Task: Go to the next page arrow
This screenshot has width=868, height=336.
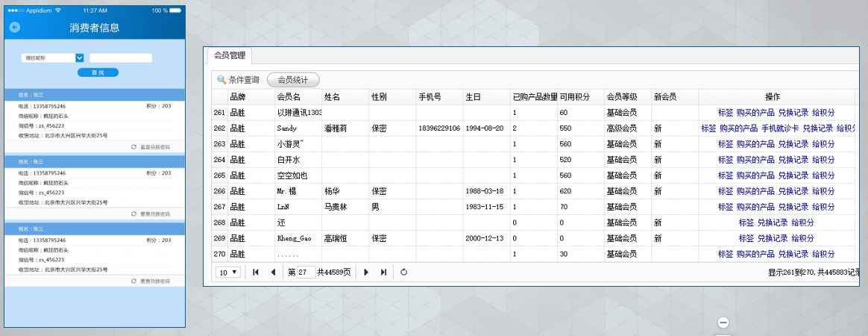Action: coord(366,273)
